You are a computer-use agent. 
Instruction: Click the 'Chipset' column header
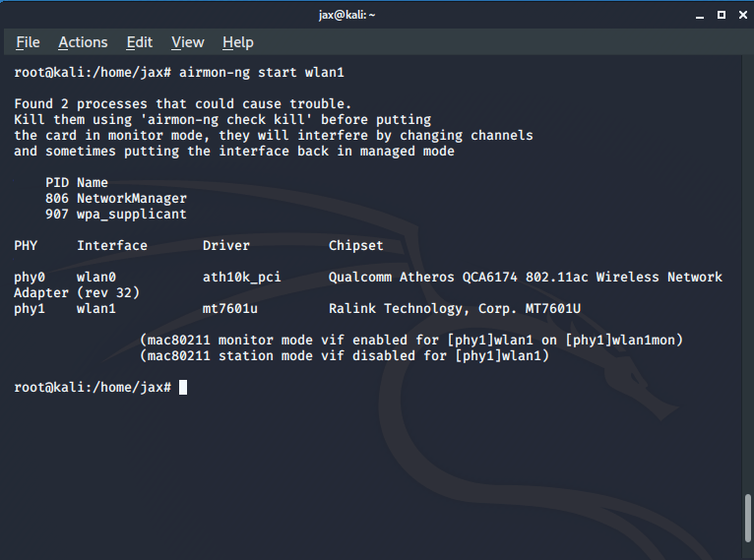pos(355,246)
